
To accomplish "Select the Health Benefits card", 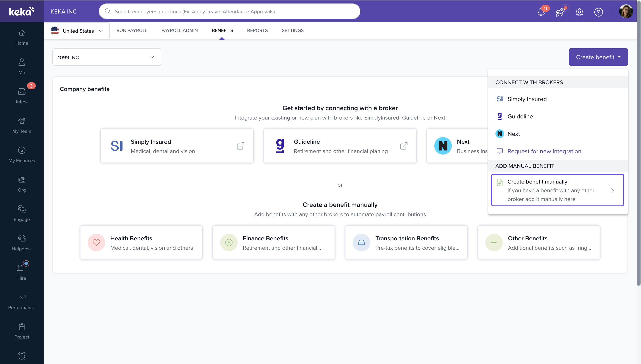I will 141,243.
